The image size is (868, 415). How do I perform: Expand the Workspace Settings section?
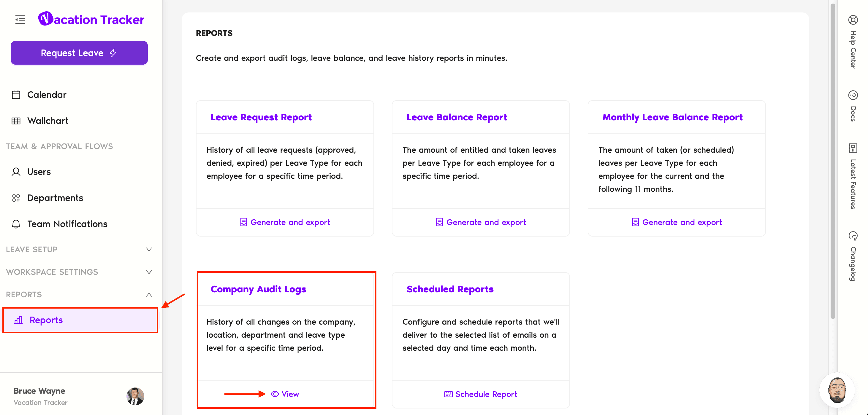149,272
